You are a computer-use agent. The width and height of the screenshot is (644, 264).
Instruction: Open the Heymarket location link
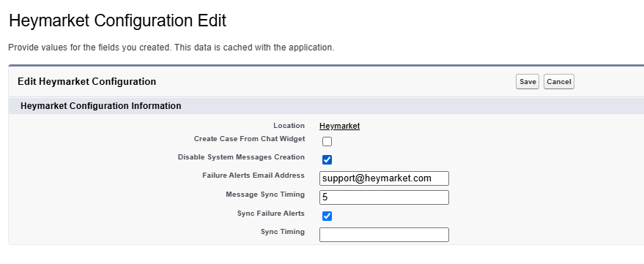tap(340, 126)
